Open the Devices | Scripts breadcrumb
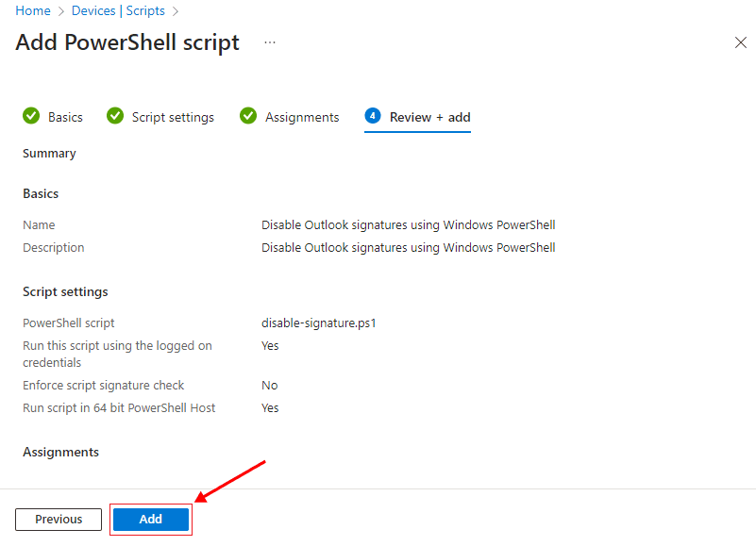Image resolution: width=756 pixels, height=546 pixels. 118,11
